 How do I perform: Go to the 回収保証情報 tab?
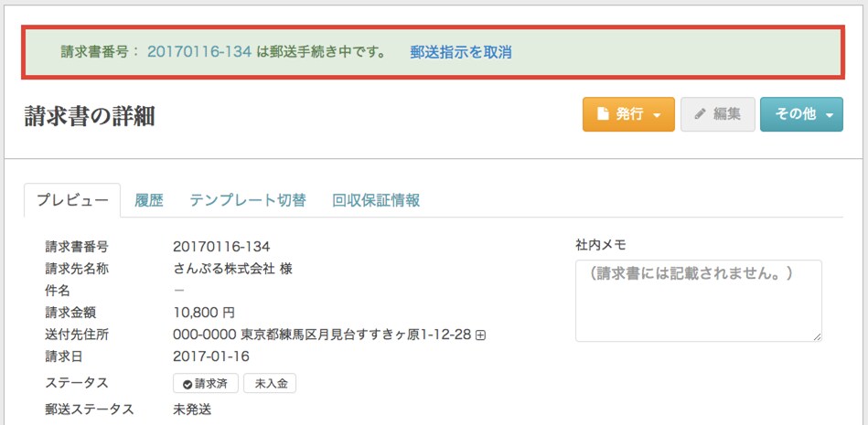376,200
